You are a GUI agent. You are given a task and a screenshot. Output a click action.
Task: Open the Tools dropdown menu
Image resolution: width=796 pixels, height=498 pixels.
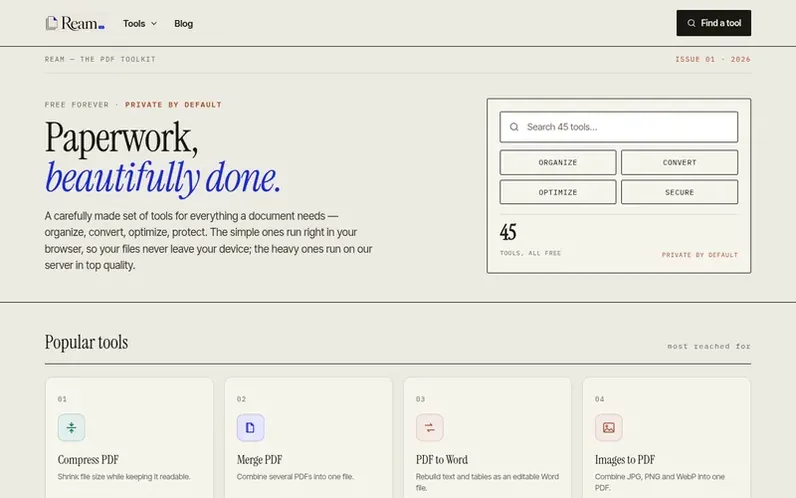coord(140,23)
